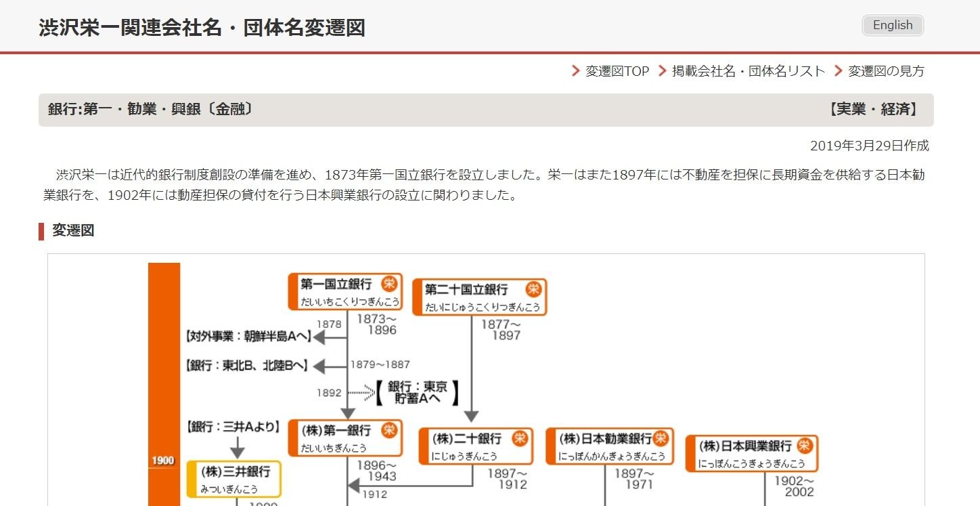This screenshot has width=980, height=506.
Task: Open the 変遷図TOP link
Action: [617, 71]
